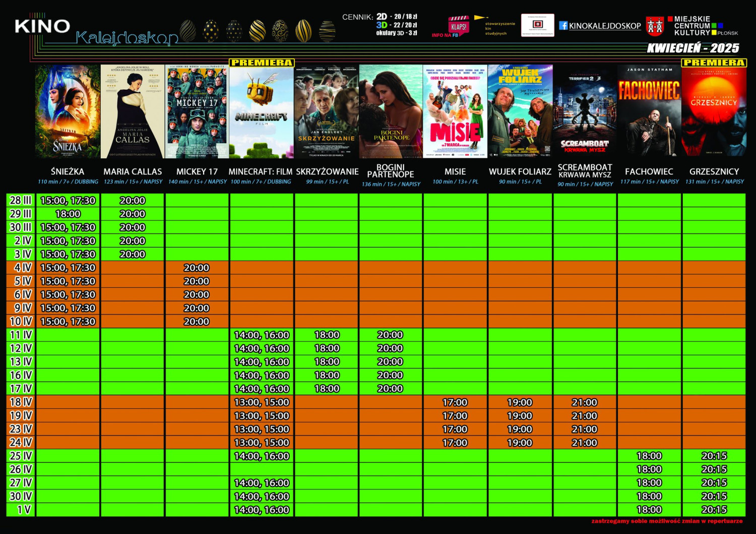Click '100 min / 13+ / PL' under Misie
Screen dimensions: 756x534
tap(456, 182)
